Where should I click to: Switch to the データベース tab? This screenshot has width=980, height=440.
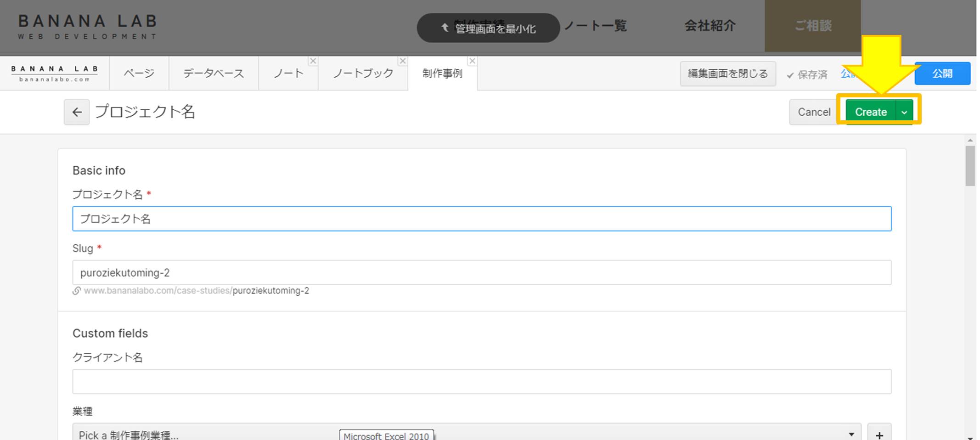point(214,73)
